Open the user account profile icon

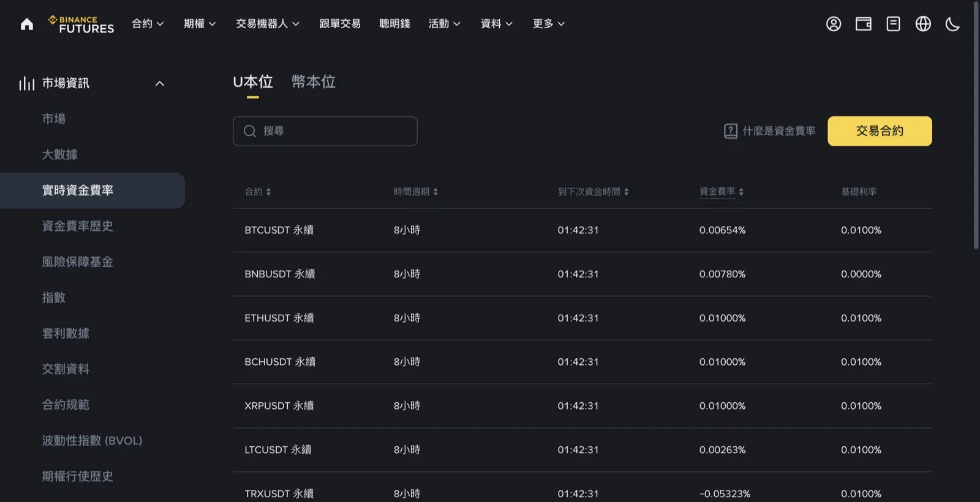[834, 24]
